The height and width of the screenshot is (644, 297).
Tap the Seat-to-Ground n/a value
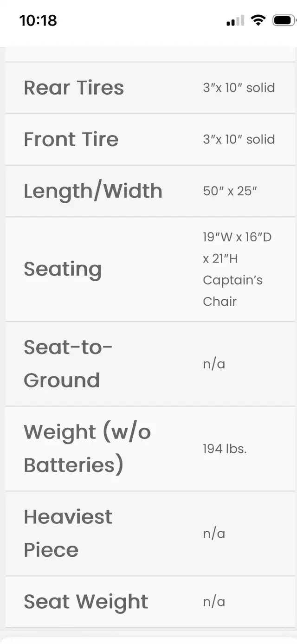coord(214,364)
